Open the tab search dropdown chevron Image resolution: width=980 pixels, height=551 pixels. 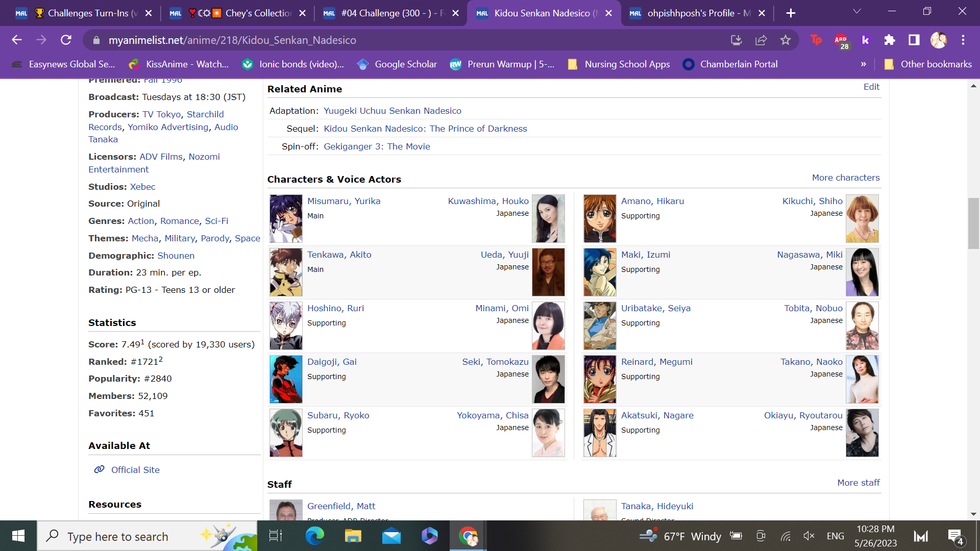pos(857,12)
